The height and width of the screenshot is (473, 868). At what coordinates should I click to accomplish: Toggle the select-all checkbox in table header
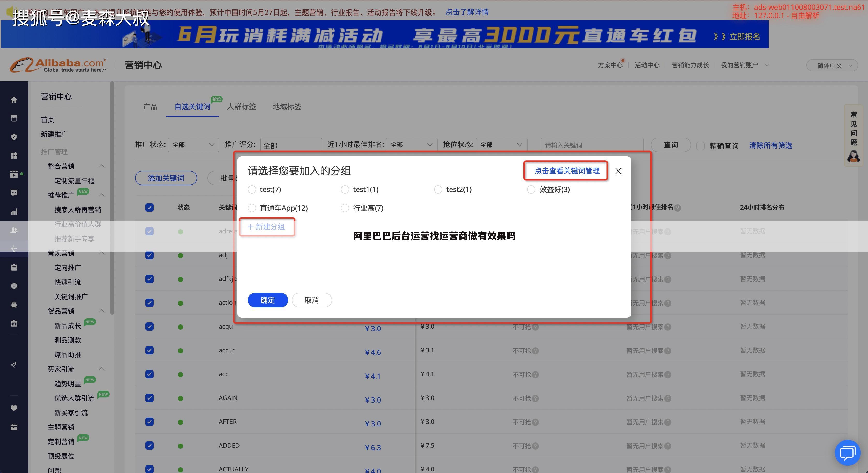149,207
